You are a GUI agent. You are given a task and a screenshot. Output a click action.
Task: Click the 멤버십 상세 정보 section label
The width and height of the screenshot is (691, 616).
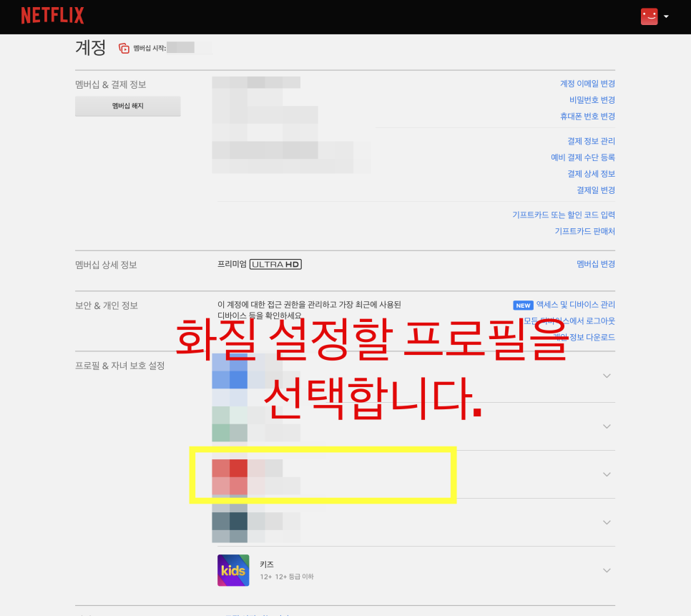click(x=106, y=265)
